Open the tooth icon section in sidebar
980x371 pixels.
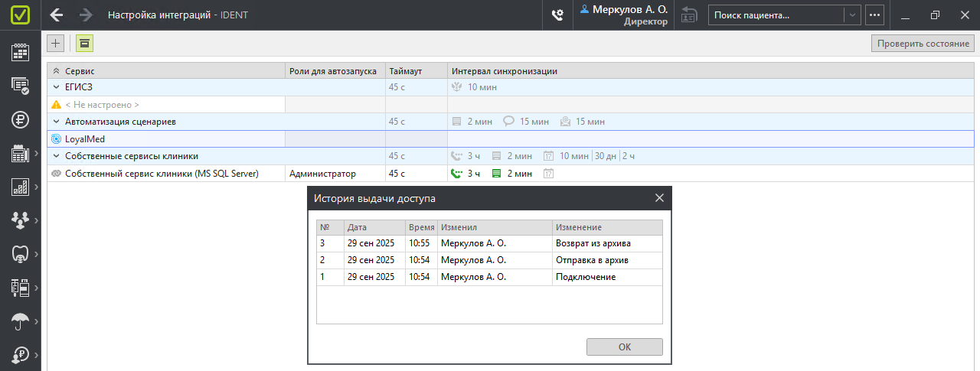[x=21, y=254]
